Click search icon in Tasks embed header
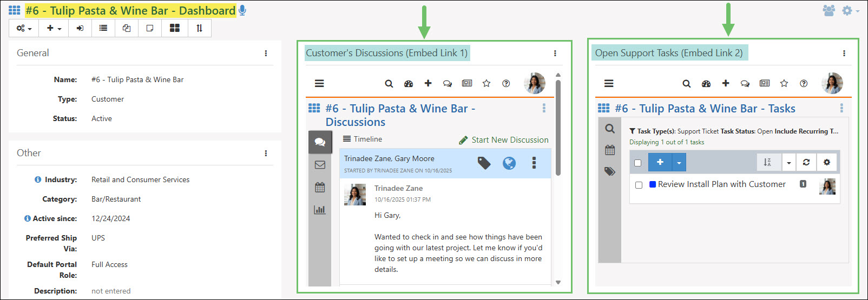 686,83
